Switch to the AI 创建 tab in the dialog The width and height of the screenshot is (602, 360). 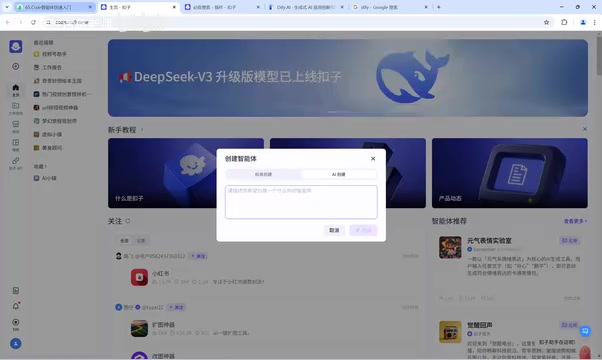pos(338,174)
